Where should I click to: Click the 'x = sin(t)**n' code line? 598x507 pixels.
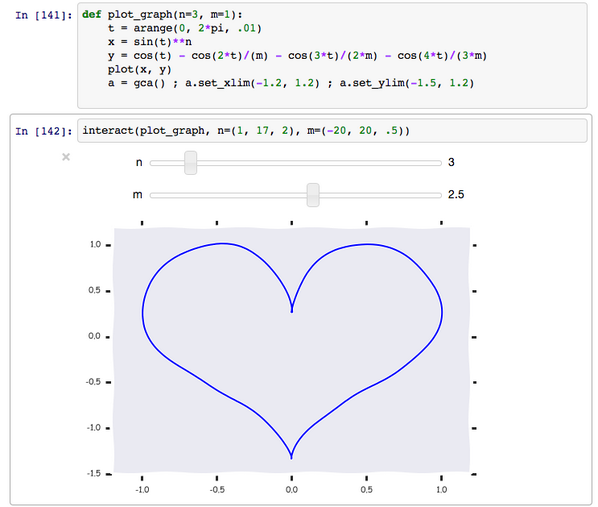tap(150, 42)
